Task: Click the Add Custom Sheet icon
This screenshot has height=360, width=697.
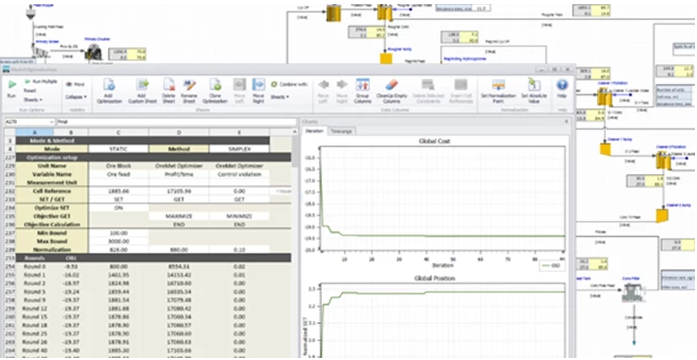Action: [141, 91]
